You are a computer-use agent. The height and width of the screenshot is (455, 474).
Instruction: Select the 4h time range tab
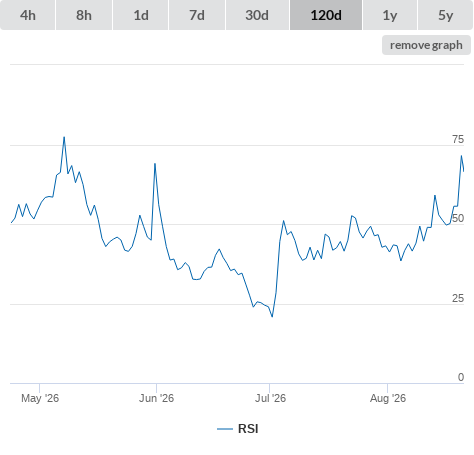pyautogui.click(x=28, y=15)
